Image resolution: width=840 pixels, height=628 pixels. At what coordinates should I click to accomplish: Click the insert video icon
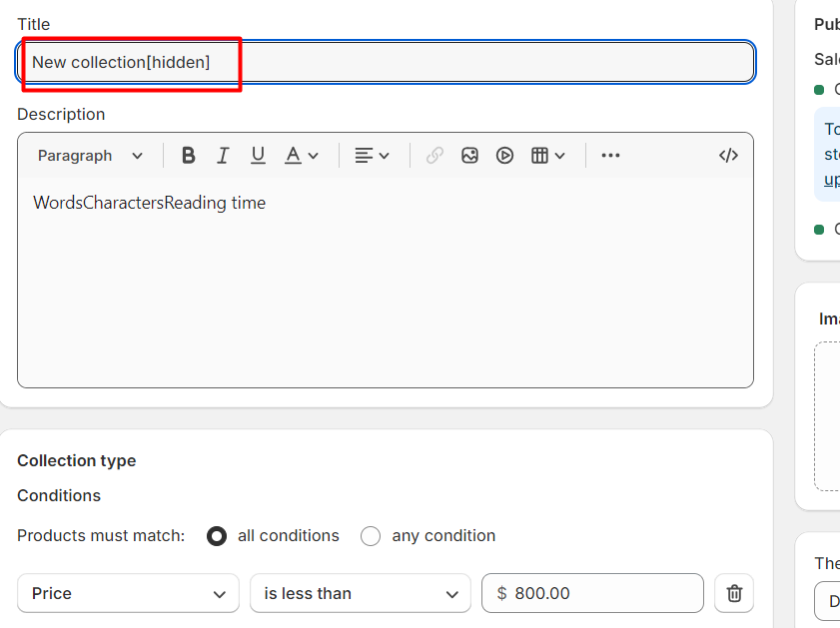[x=504, y=156]
